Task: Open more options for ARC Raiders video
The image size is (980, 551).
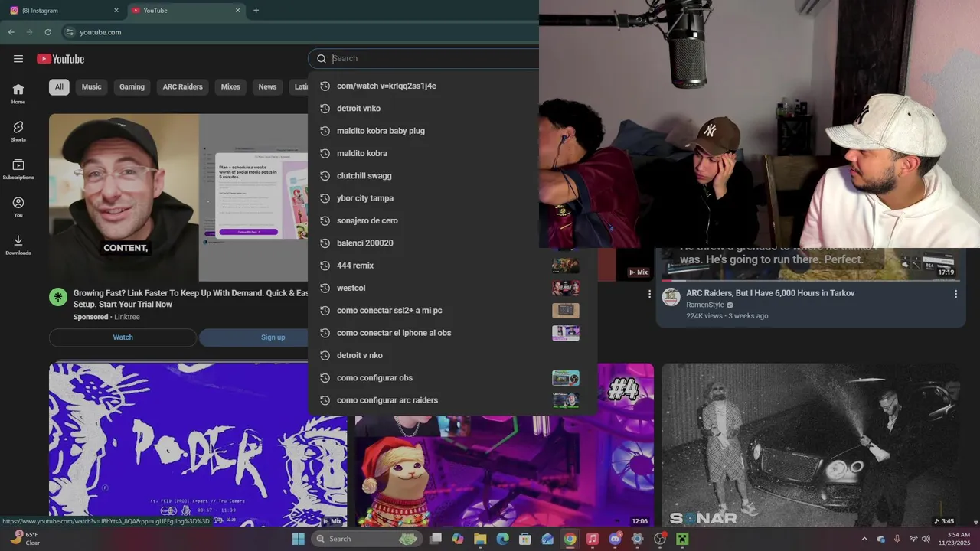Action: pos(955,294)
